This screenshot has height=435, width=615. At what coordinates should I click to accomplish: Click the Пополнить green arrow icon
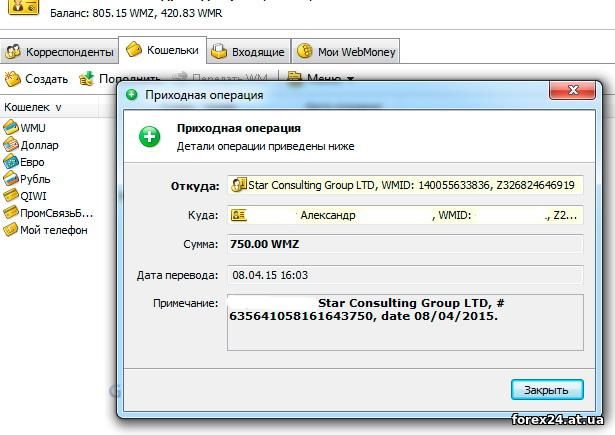pos(86,78)
